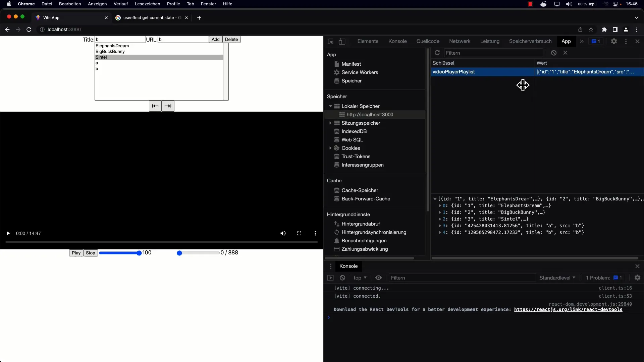The height and width of the screenshot is (362, 644).
Task: Open the top context dropdown
Action: (360, 278)
